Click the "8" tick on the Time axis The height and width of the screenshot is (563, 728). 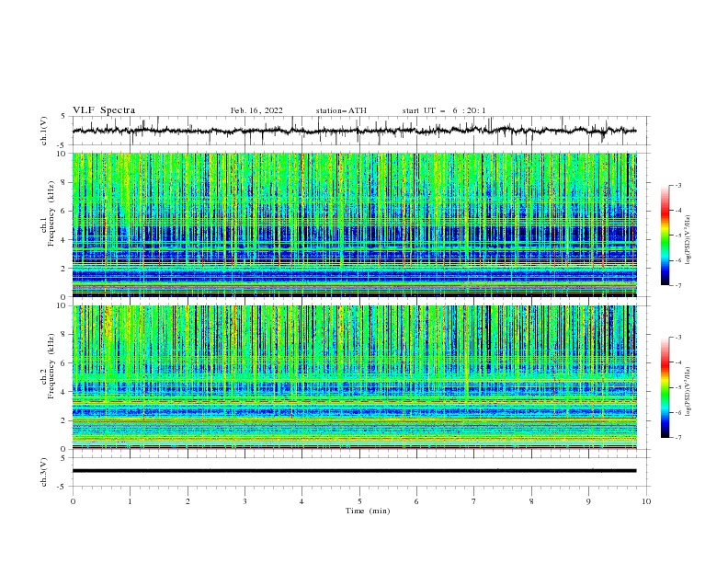tap(531, 501)
